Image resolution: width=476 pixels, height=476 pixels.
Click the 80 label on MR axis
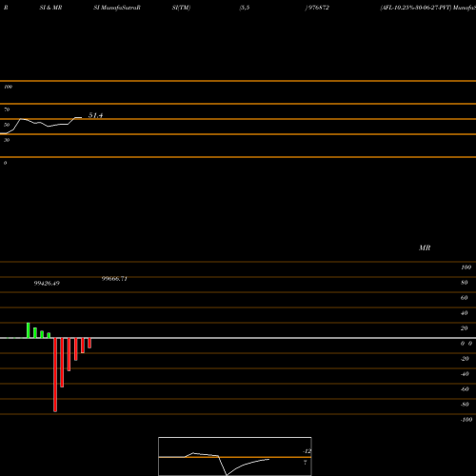pos(465,283)
